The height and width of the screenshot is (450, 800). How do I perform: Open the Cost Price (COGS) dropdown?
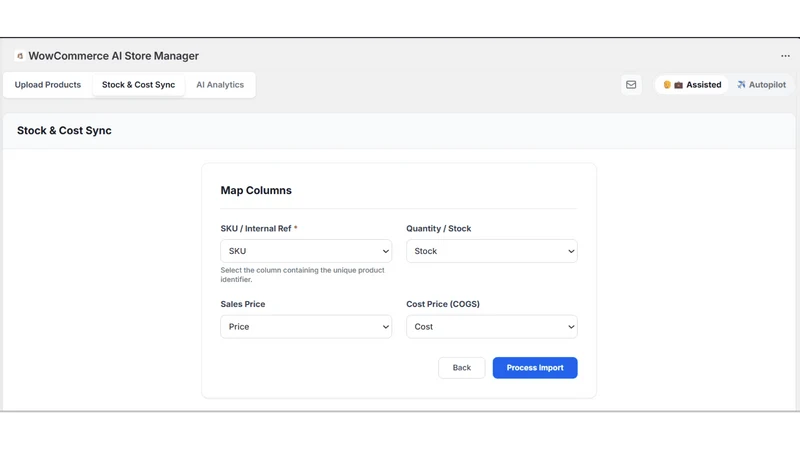click(492, 327)
